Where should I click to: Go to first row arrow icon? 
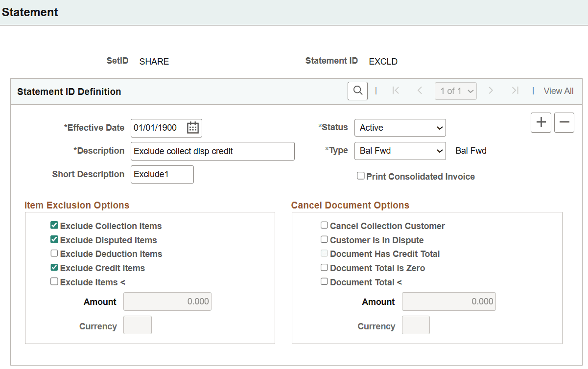tap(396, 91)
